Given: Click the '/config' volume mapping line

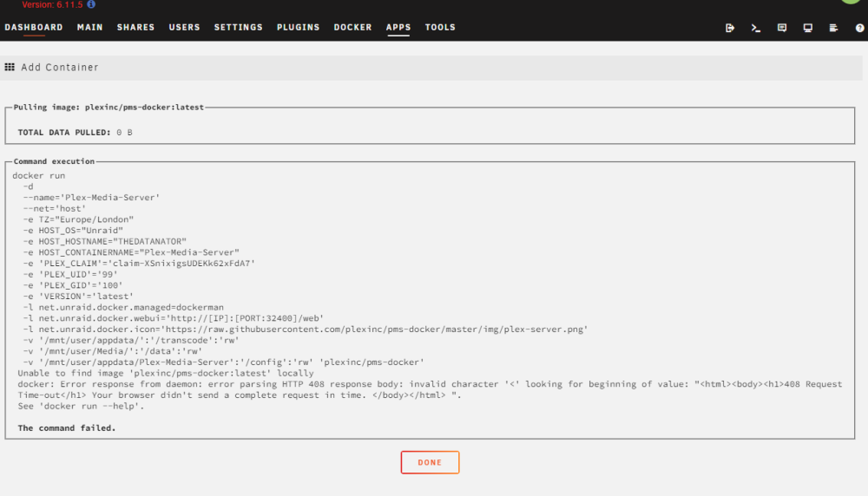Looking at the screenshot, I should [224, 362].
